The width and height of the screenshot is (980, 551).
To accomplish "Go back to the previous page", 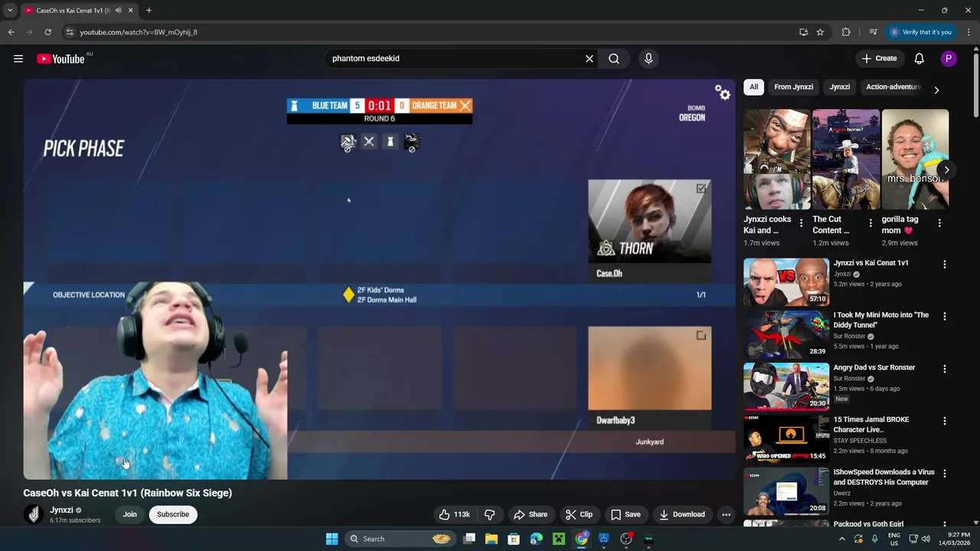I will point(11,32).
